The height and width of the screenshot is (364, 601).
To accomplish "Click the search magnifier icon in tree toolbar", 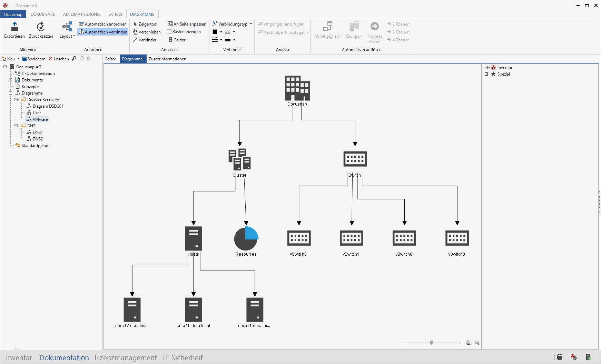I will click(x=74, y=59).
